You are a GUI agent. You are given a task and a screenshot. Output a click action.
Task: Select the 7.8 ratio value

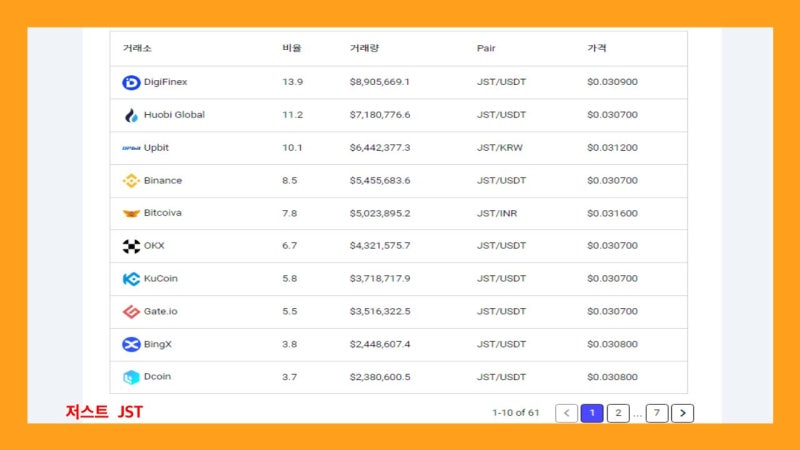coord(289,213)
